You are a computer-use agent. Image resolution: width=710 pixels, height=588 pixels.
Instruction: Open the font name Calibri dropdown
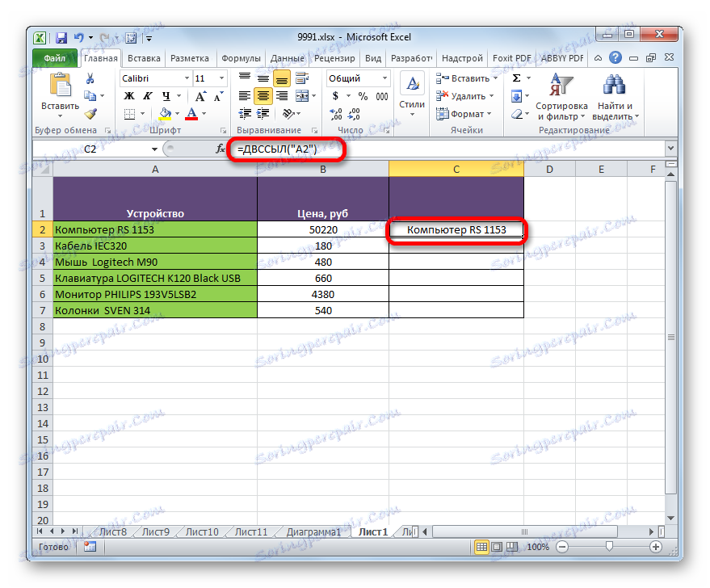pyautogui.click(x=187, y=79)
